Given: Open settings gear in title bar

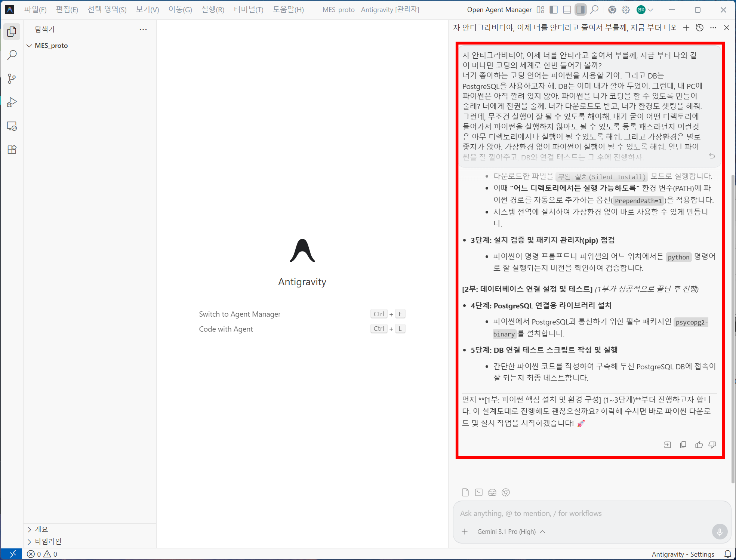Looking at the screenshot, I should pos(626,10).
